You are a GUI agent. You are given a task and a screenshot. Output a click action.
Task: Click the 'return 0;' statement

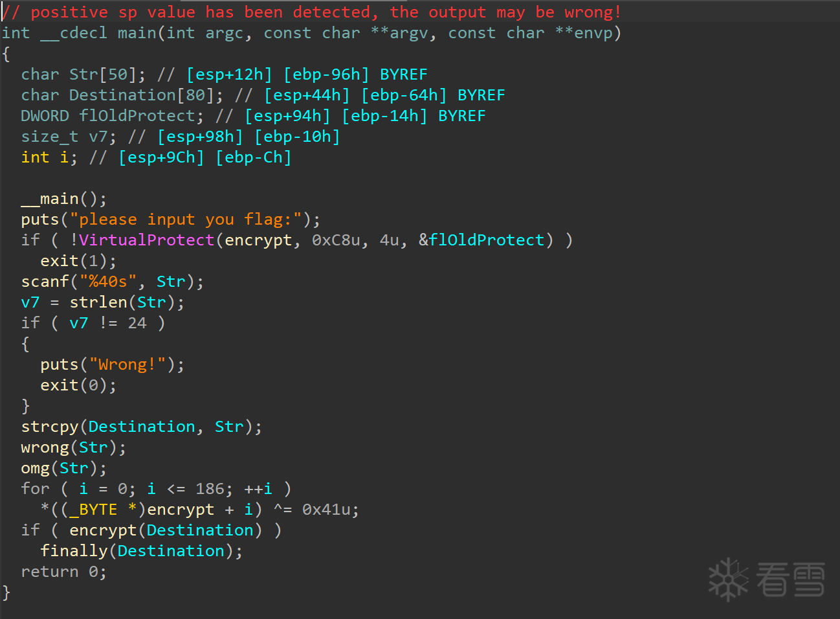tap(64, 572)
